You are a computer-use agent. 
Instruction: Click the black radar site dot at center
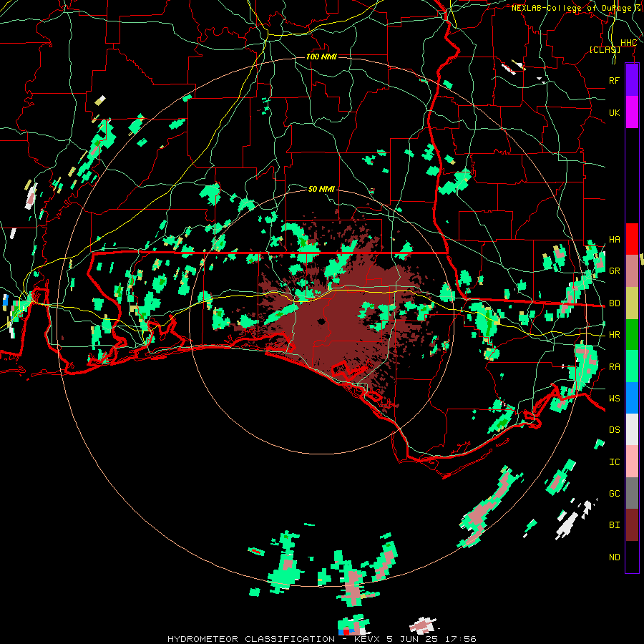pos(321,321)
